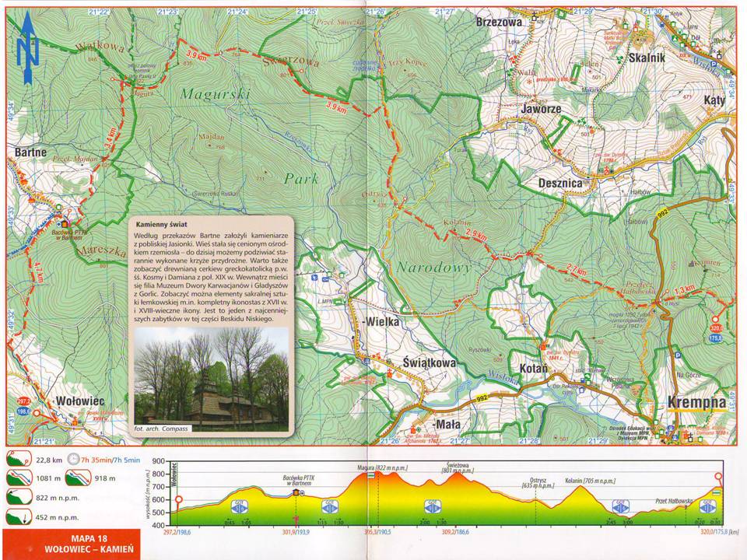Click the Kamienny świat heading
747x560 pixels.
[162, 224]
